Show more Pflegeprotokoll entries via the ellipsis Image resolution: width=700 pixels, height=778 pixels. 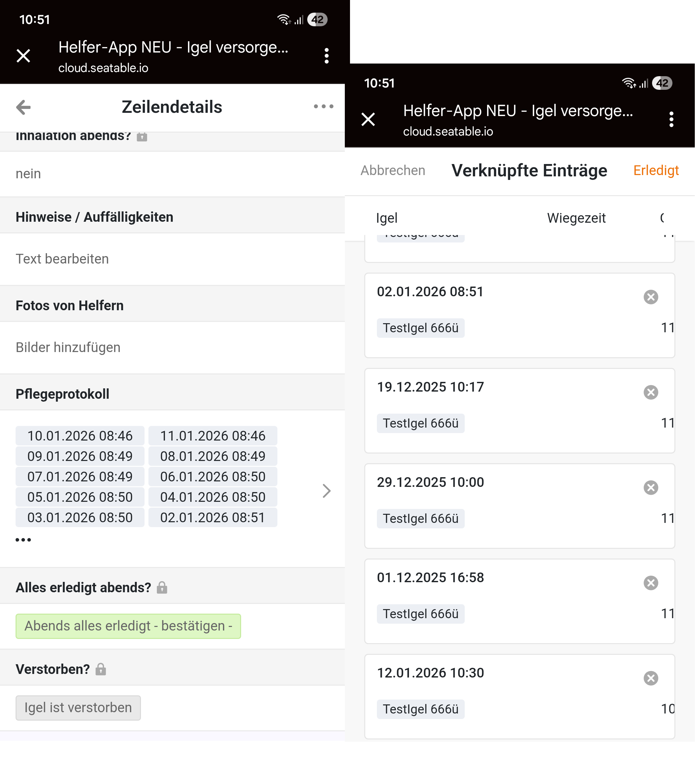(23, 540)
